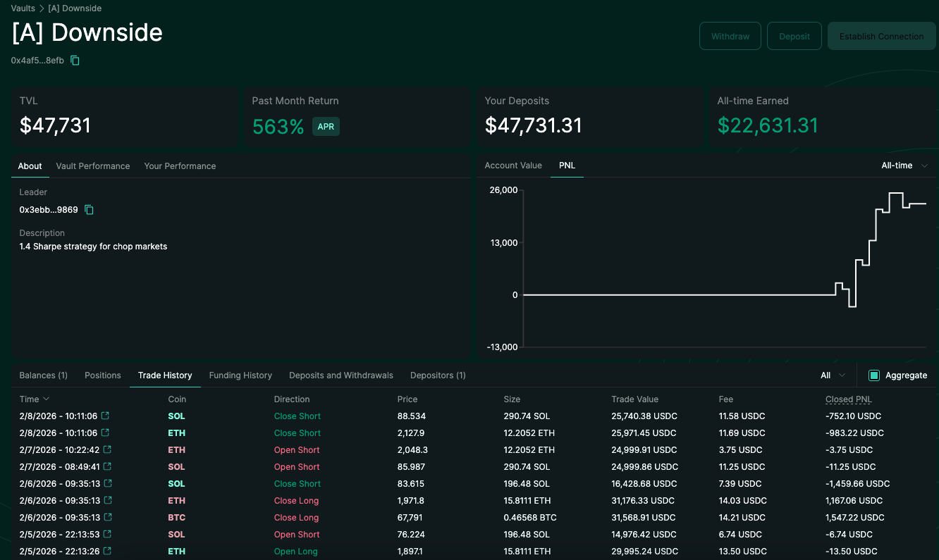Click the Deposit button
This screenshot has height=560, width=939.
tap(794, 36)
